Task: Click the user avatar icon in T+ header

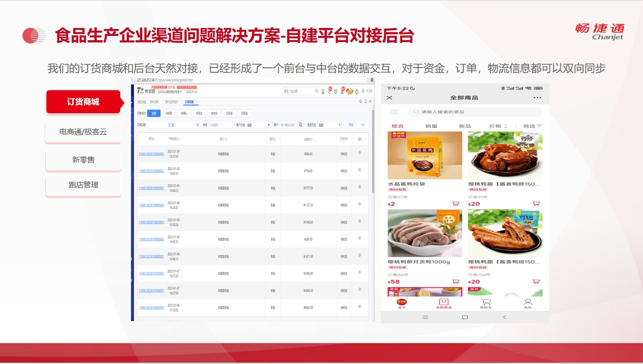Action: tap(363, 91)
